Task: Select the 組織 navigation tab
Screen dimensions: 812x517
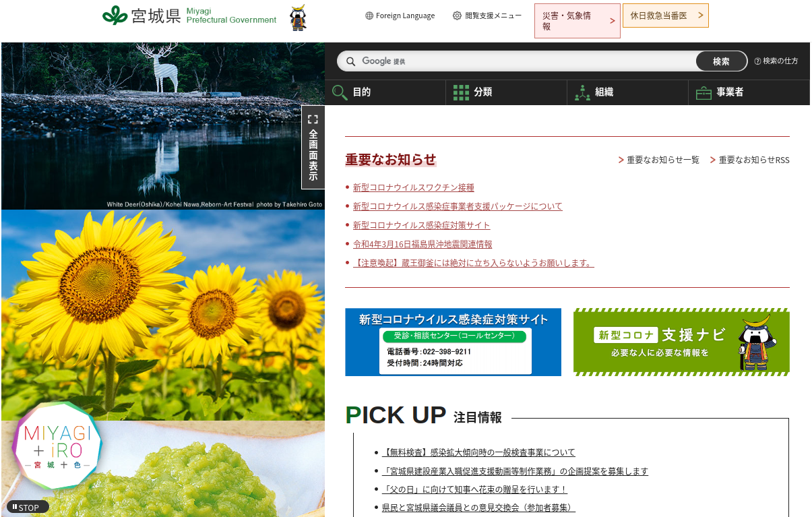Action: [x=627, y=92]
